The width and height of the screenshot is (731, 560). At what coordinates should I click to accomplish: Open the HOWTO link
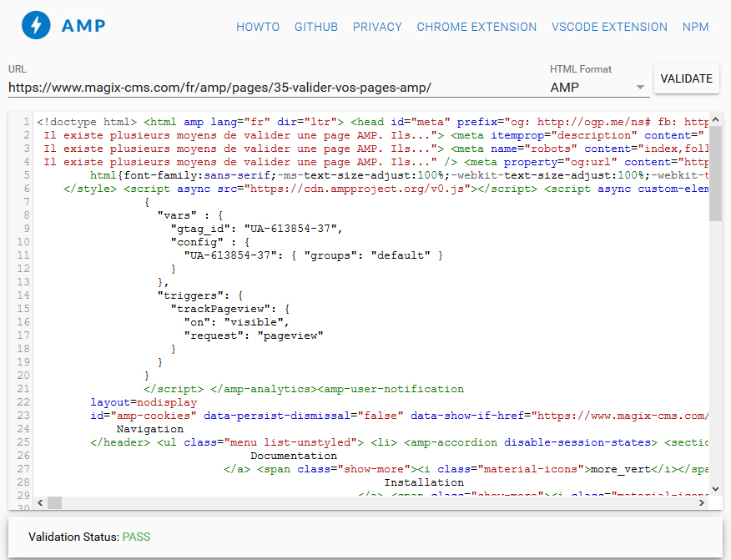pos(258,27)
